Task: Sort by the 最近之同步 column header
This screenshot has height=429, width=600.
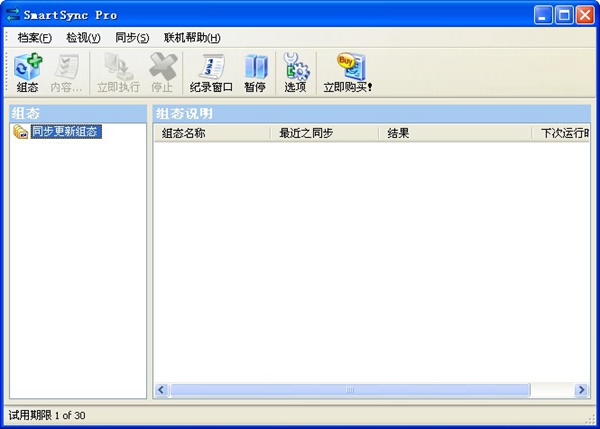Action: (x=324, y=133)
